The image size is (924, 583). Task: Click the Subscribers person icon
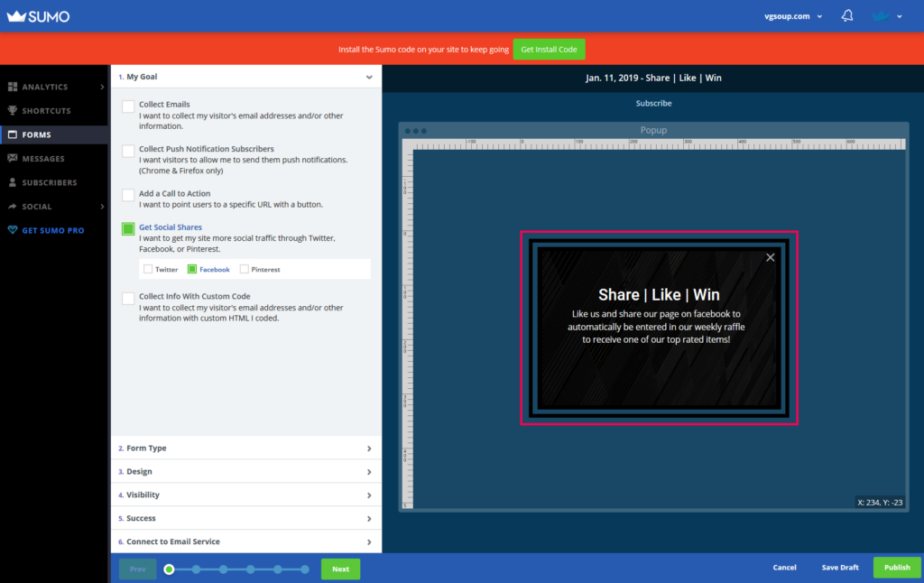point(13,182)
